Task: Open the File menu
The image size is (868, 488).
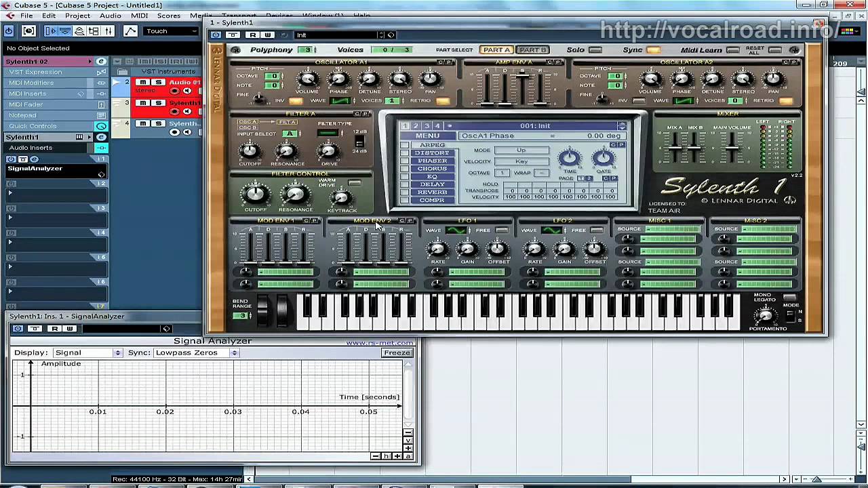Action: [x=26, y=16]
